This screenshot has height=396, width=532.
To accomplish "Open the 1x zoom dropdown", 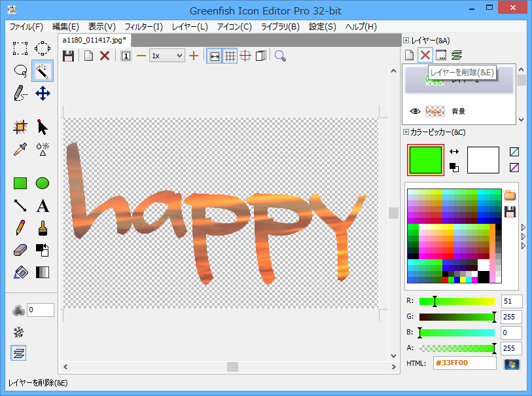I will pos(167,56).
